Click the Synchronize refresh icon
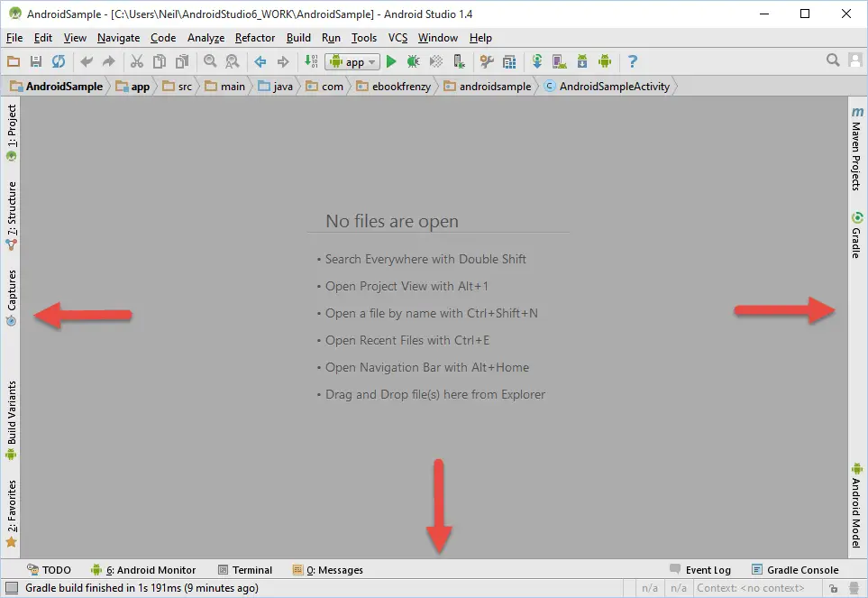The image size is (868, 598). (x=59, y=61)
